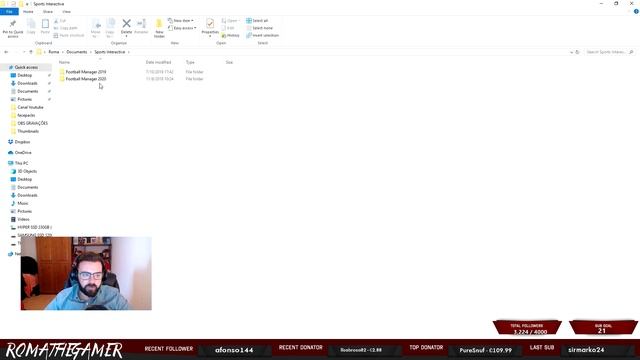Click the Back navigation arrow
Image resolution: width=640 pixels, height=360 pixels.
coord(6,52)
